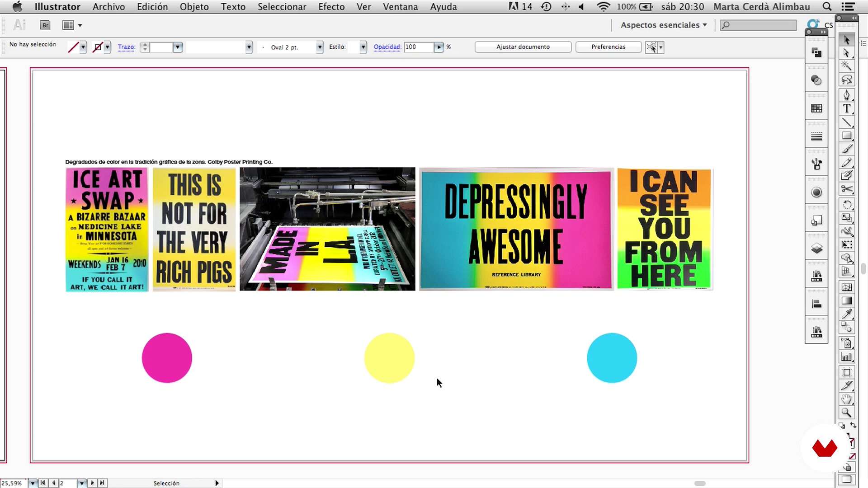
Task: Open the Ventana menu
Action: pyautogui.click(x=400, y=7)
